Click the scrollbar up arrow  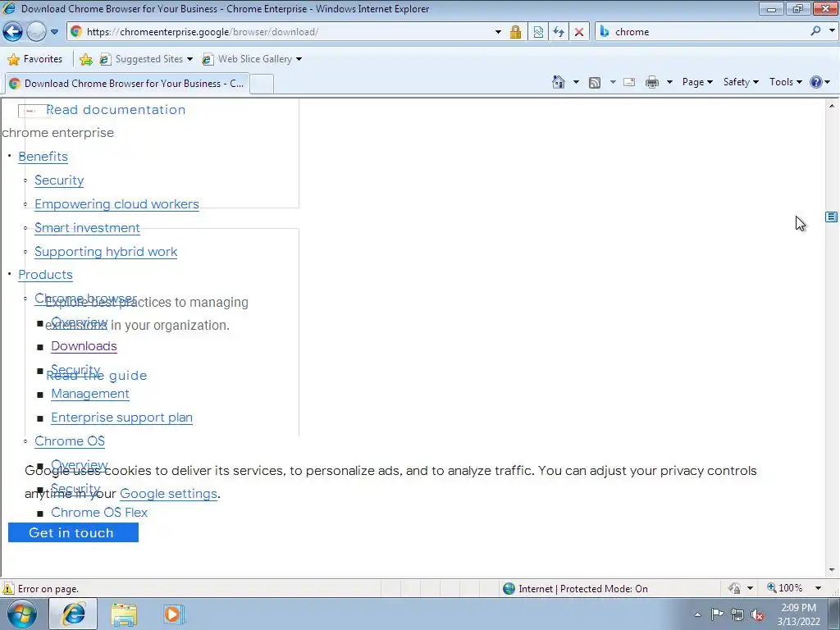[832, 106]
